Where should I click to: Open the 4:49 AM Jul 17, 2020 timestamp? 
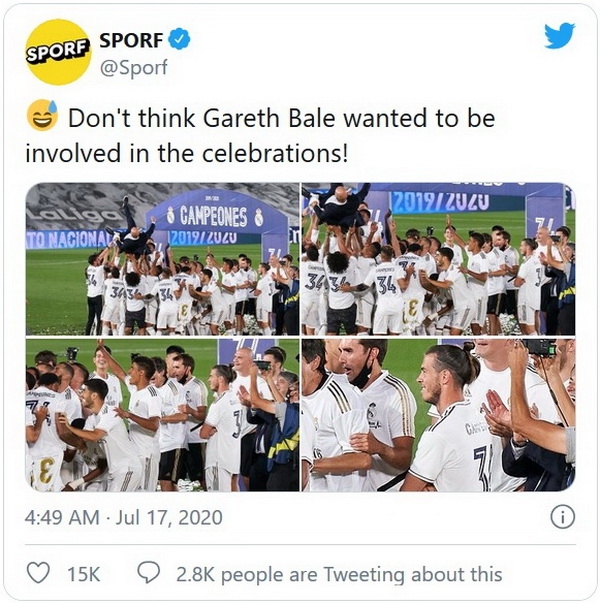click(x=123, y=517)
